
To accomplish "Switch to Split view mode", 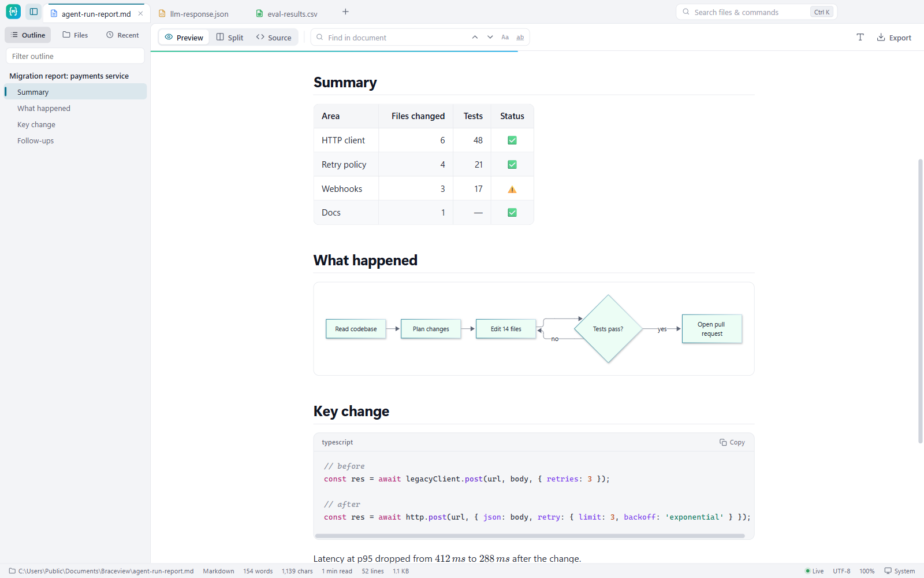I will click(x=230, y=37).
